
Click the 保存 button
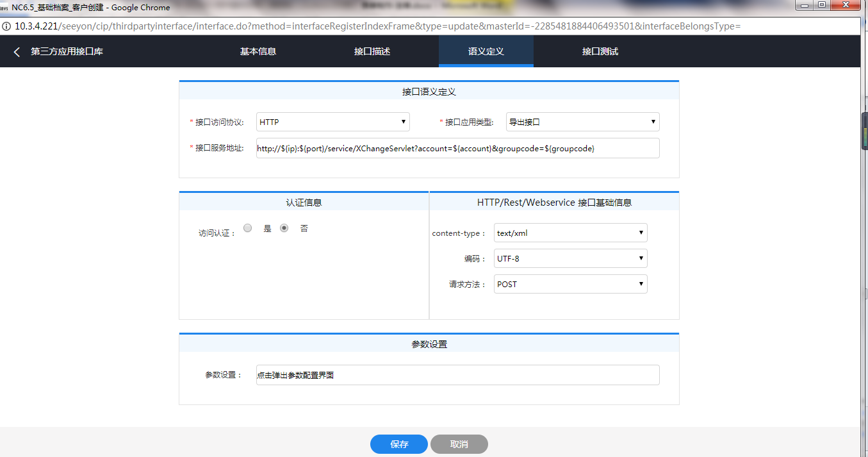click(x=398, y=444)
